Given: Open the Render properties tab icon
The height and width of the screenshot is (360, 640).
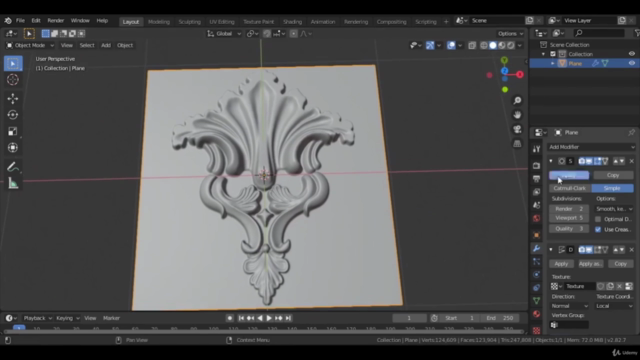Looking at the screenshot, I should (x=536, y=166).
